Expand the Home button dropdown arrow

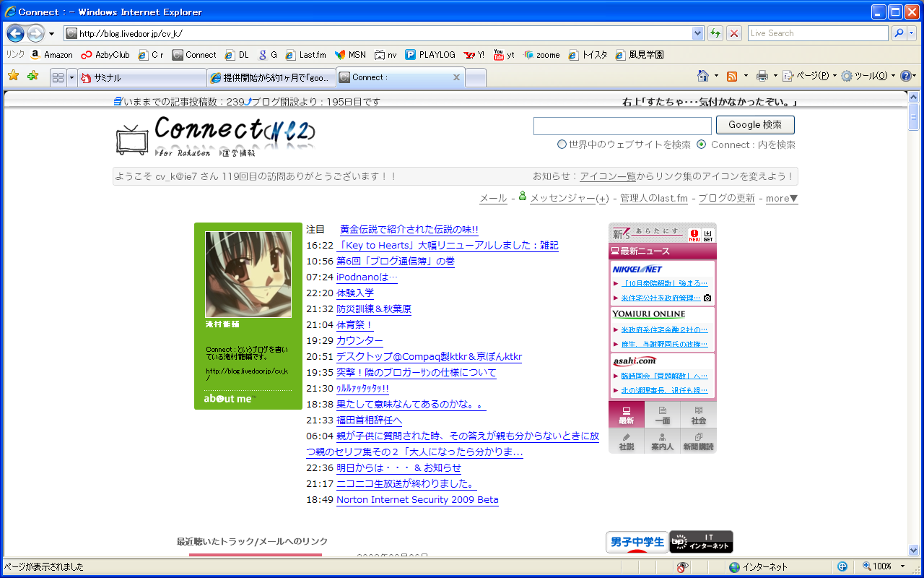point(716,76)
